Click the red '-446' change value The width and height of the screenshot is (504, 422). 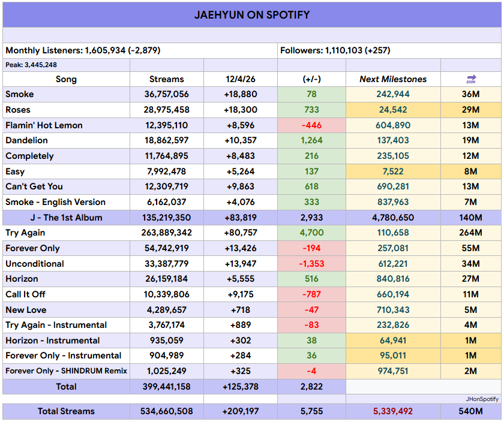point(311,125)
